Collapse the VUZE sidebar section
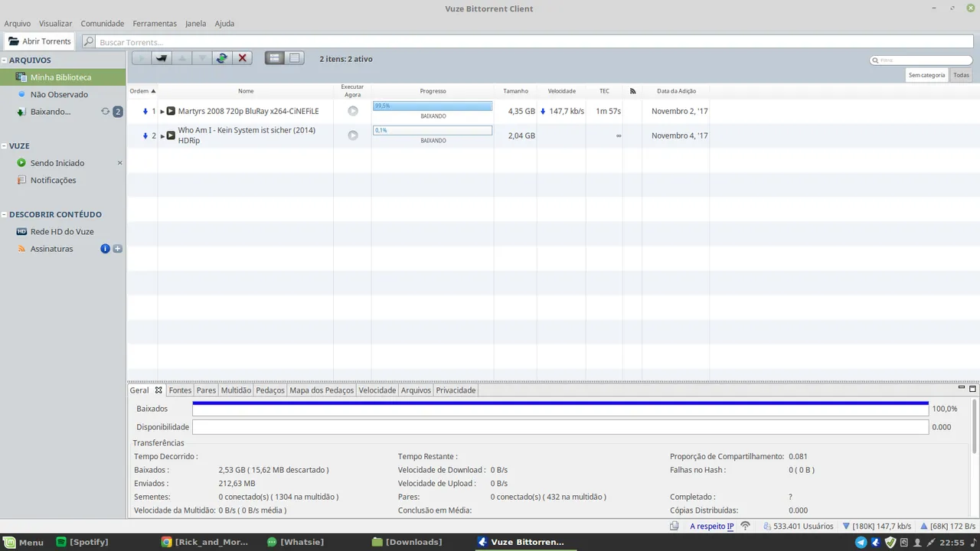The width and height of the screenshot is (980, 551). pos(4,146)
